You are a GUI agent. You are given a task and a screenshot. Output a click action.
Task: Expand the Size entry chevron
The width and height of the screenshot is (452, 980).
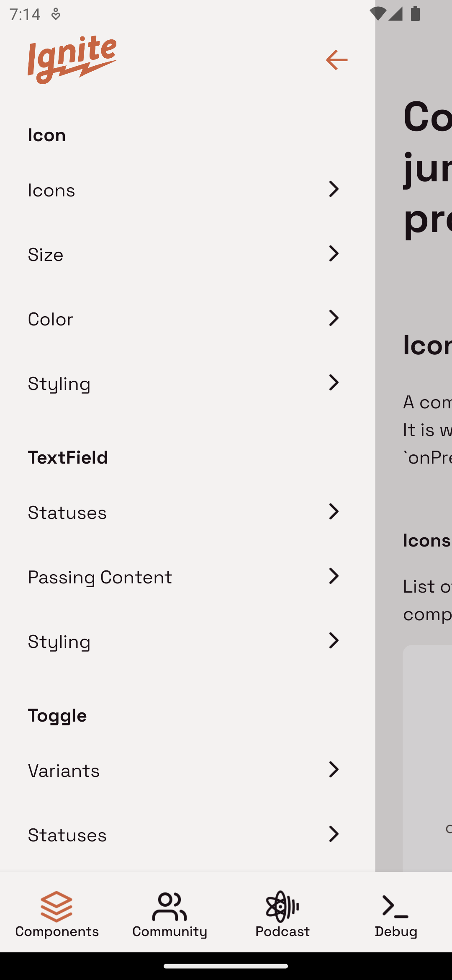point(334,254)
